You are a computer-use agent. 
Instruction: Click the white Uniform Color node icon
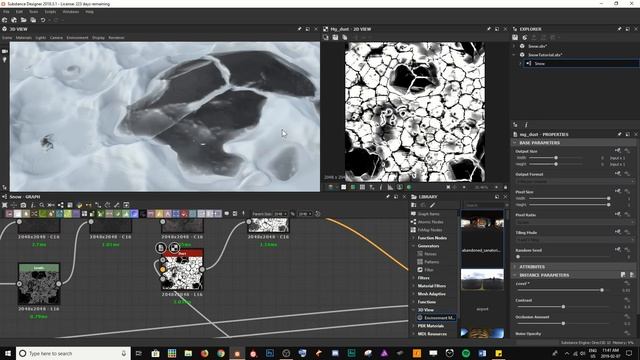(x=18, y=213)
